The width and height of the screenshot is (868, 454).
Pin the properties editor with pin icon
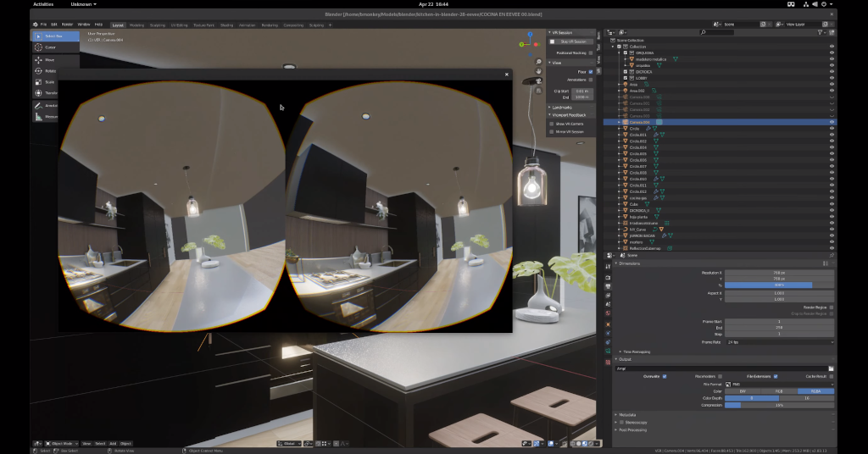point(831,256)
